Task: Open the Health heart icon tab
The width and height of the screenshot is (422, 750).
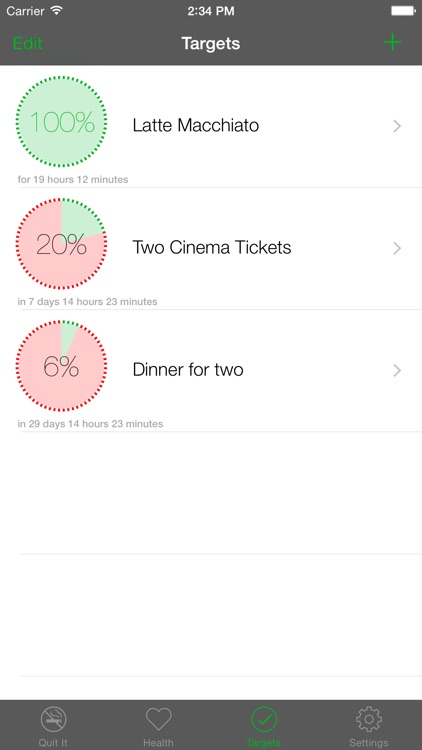Action: [158, 726]
